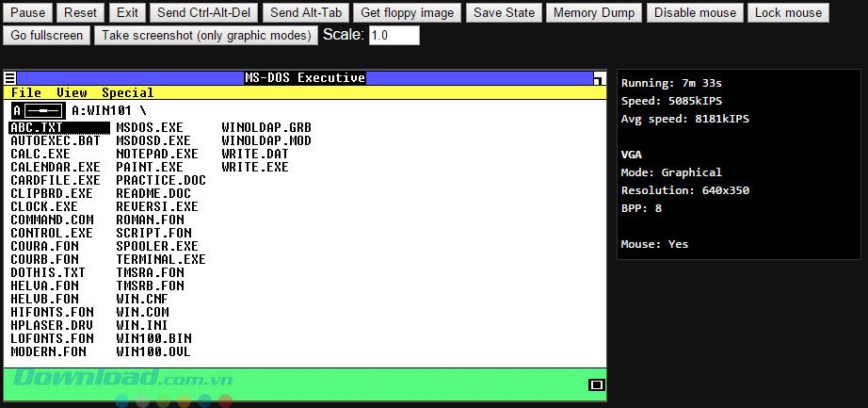
Task: Click the Lock mouse button
Action: tap(788, 13)
